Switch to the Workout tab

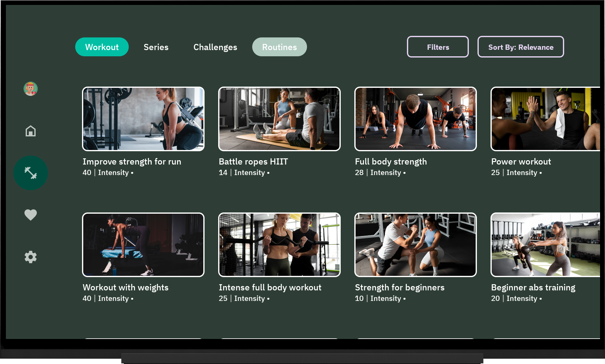[102, 47]
